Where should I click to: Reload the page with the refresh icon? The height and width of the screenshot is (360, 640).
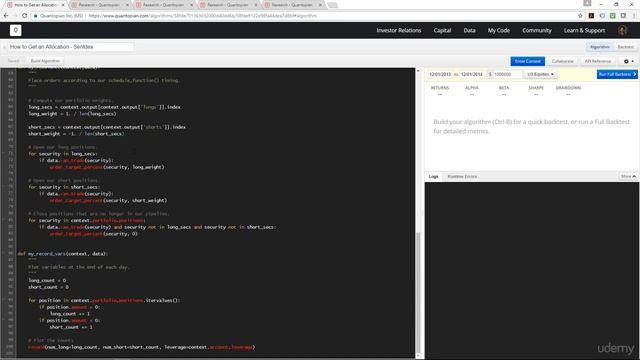pyautogui.click(x=24, y=16)
